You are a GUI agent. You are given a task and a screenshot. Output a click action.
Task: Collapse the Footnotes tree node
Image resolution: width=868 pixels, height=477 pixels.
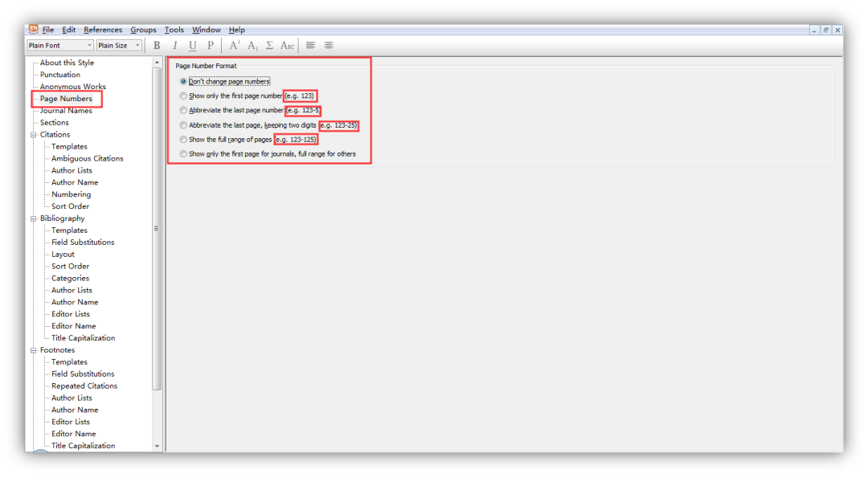[x=33, y=350]
